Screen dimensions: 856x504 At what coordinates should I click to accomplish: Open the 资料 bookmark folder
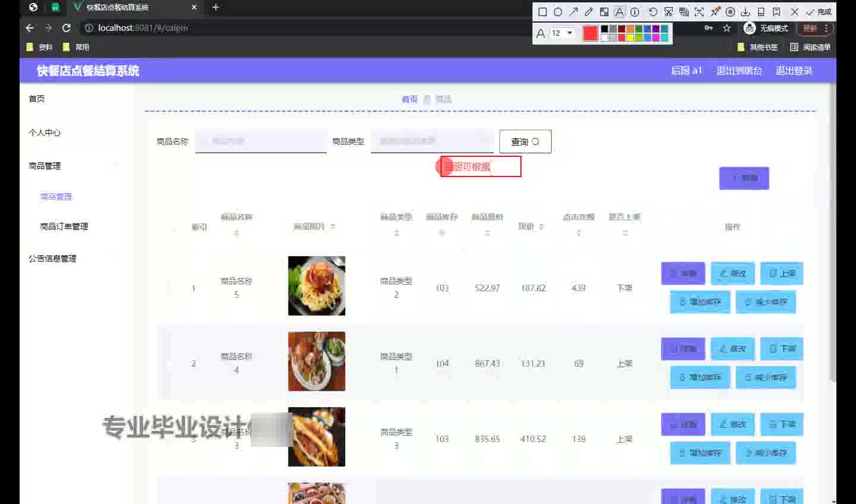[39, 47]
